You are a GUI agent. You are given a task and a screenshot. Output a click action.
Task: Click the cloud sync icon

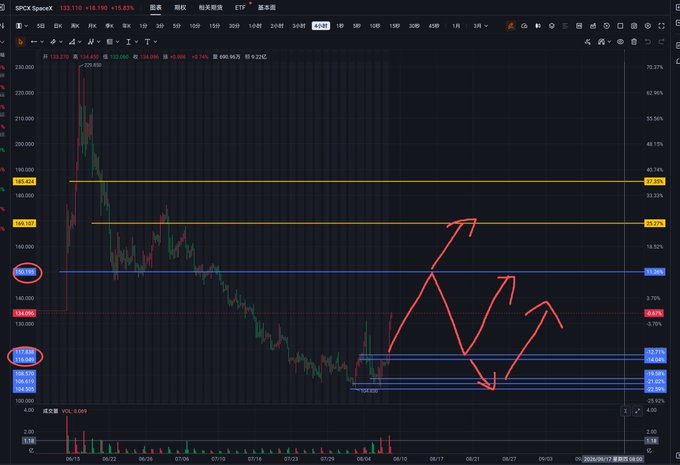524,26
